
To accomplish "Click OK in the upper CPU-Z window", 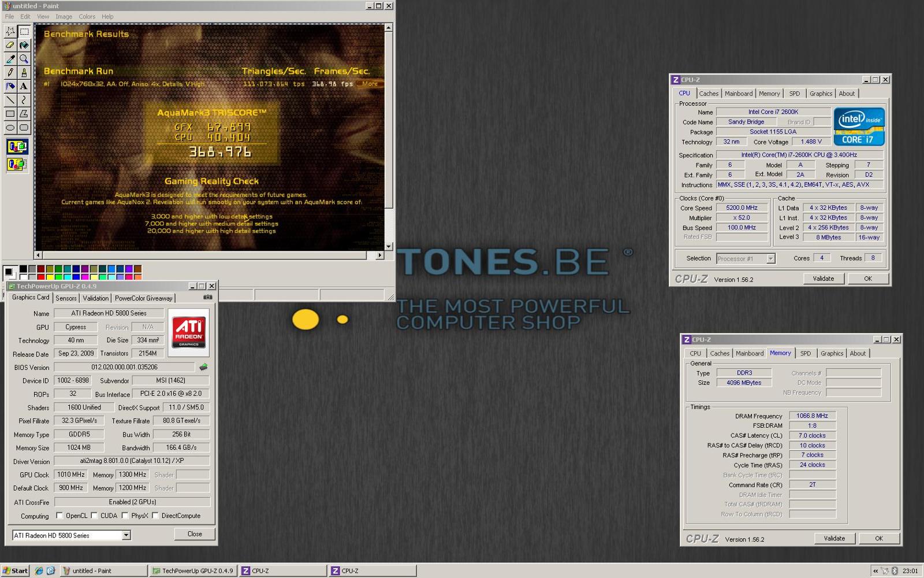I will point(867,279).
